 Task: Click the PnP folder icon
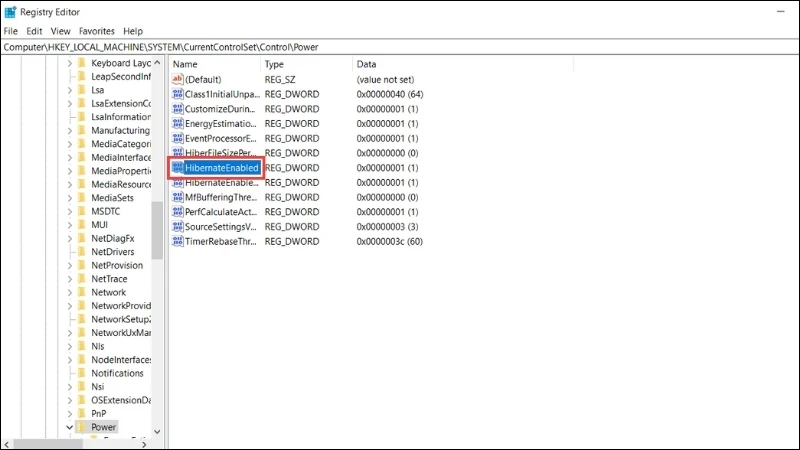click(x=82, y=413)
